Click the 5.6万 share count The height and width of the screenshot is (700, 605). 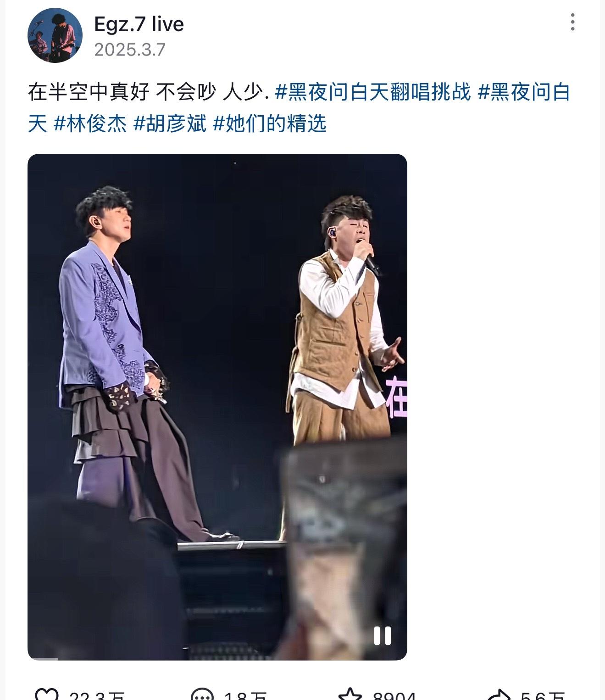point(542,695)
